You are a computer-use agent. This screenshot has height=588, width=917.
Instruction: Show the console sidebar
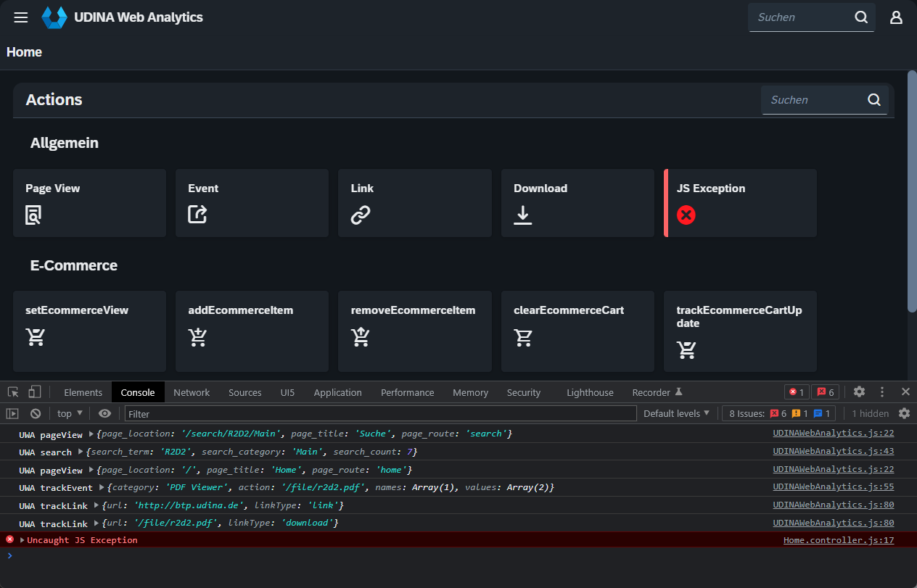point(12,413)
